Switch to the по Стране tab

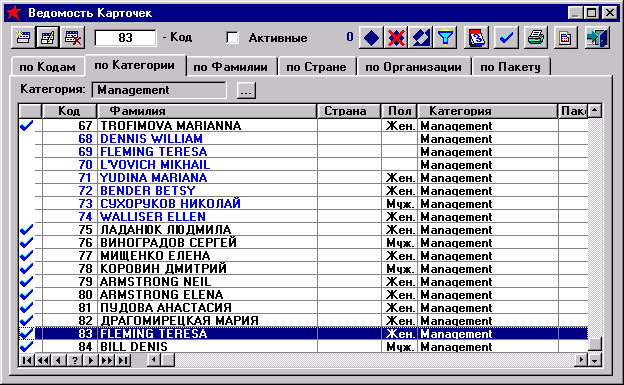(316, 67)
